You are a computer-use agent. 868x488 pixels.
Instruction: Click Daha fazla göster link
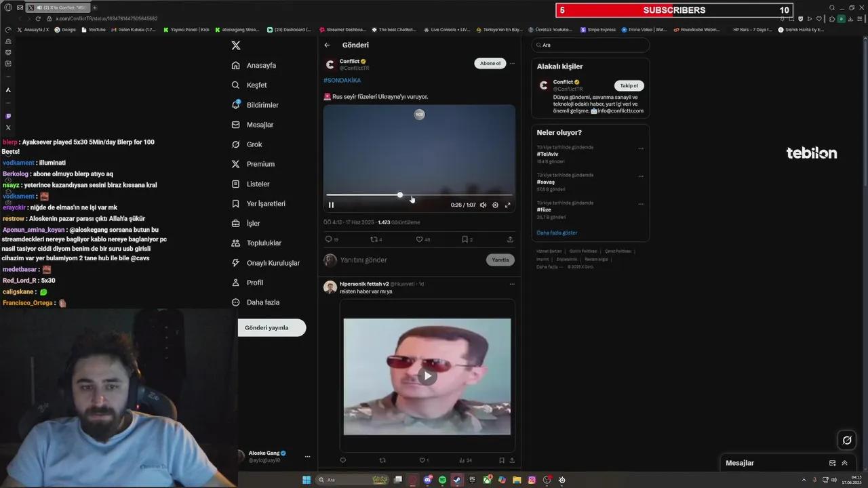pyautogui.click(x=557, y=232)
